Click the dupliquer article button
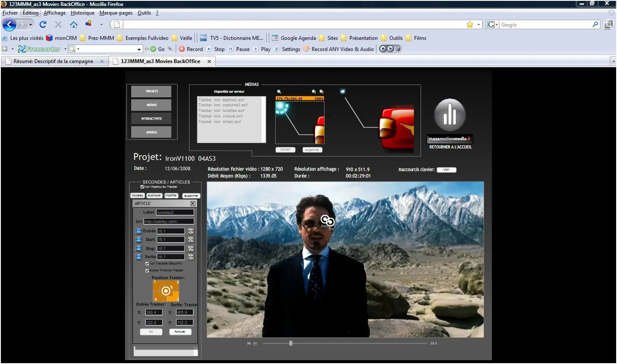 (x=154, y=196)
